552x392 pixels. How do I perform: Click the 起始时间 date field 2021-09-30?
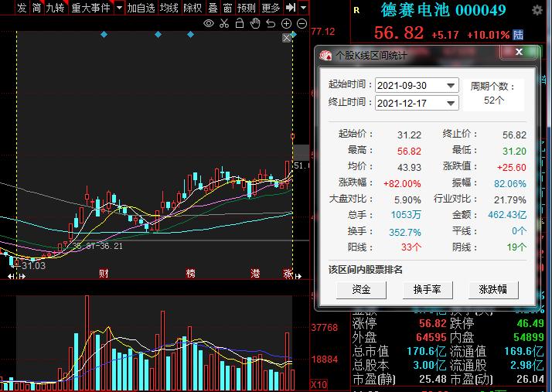coord(417,85)
